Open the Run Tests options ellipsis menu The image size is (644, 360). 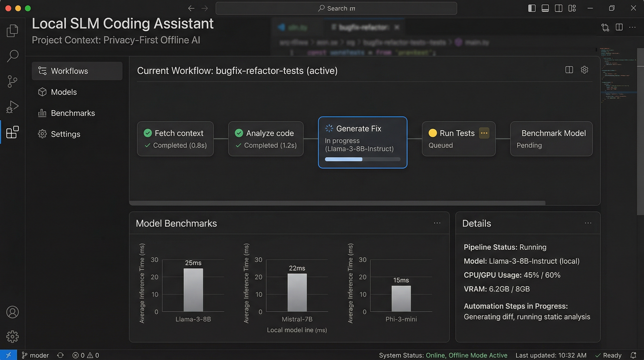(x=484, y=133)
